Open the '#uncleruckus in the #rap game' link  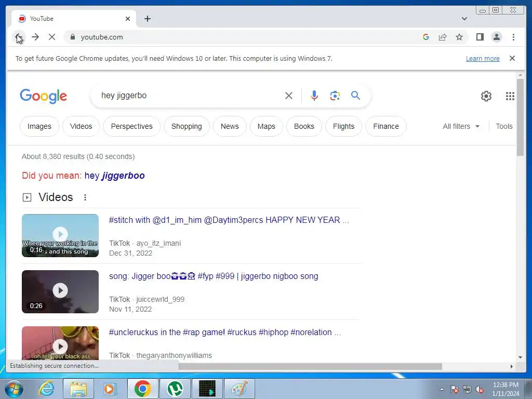(x=224, y=332)
